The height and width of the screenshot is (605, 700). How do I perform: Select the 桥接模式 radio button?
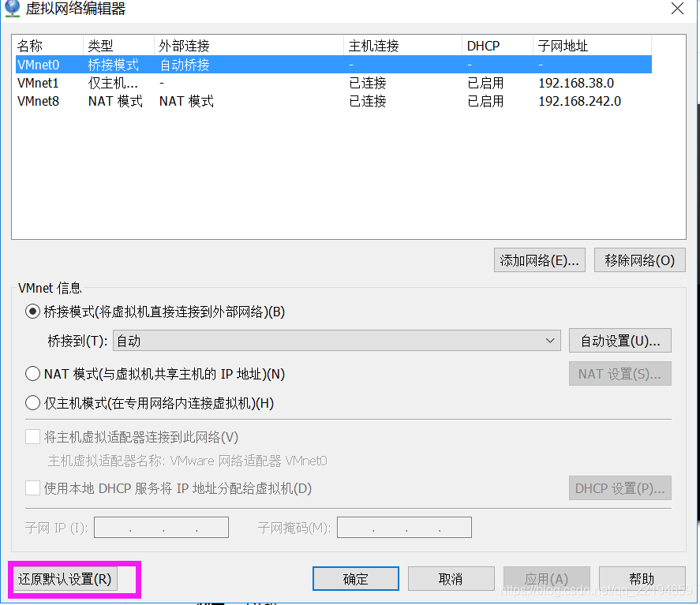click(32, 312)
